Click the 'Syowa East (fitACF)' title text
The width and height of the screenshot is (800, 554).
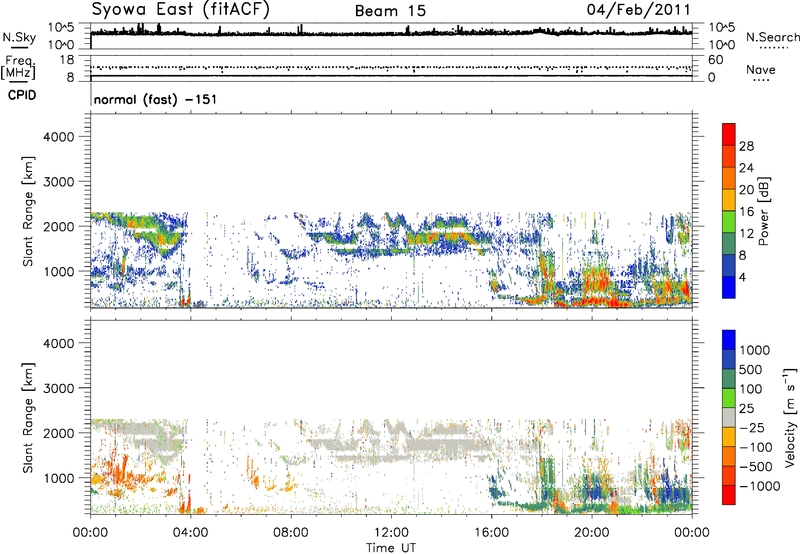[x=181, y=9]
